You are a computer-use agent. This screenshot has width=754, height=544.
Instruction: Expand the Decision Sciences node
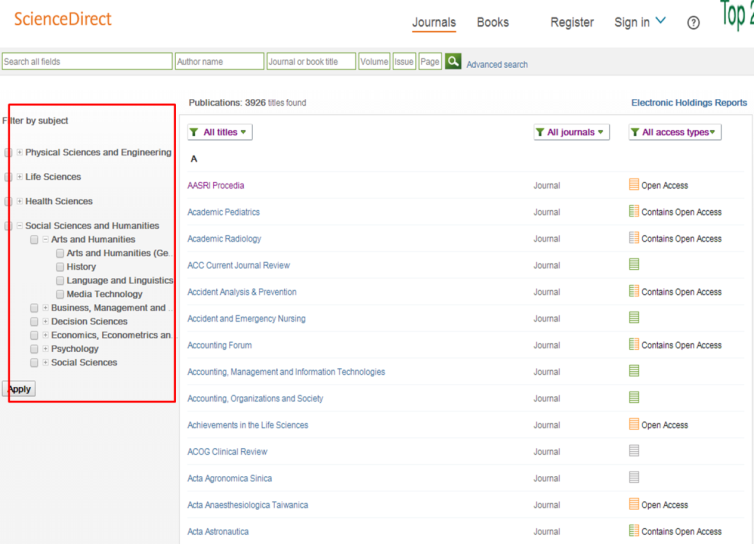[x=46, y=321]
